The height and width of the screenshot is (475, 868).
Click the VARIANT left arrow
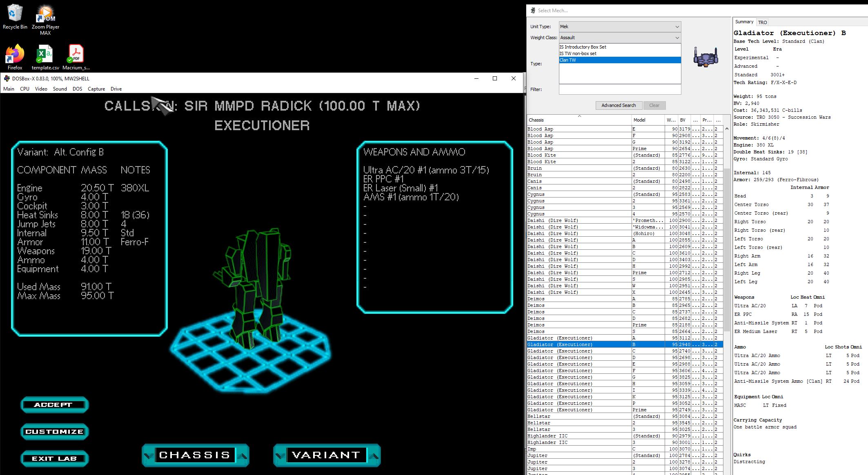point(280,455)
